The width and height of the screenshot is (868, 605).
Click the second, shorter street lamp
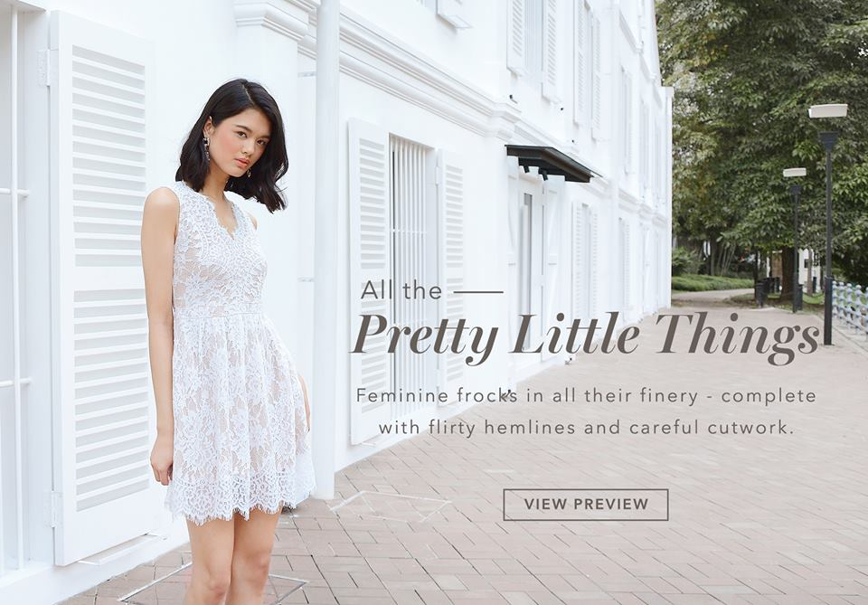click(796, 239)
